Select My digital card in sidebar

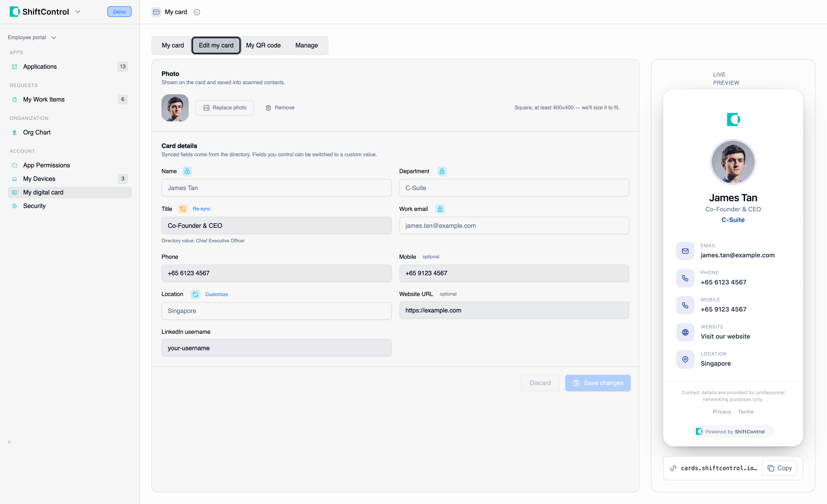70,192
